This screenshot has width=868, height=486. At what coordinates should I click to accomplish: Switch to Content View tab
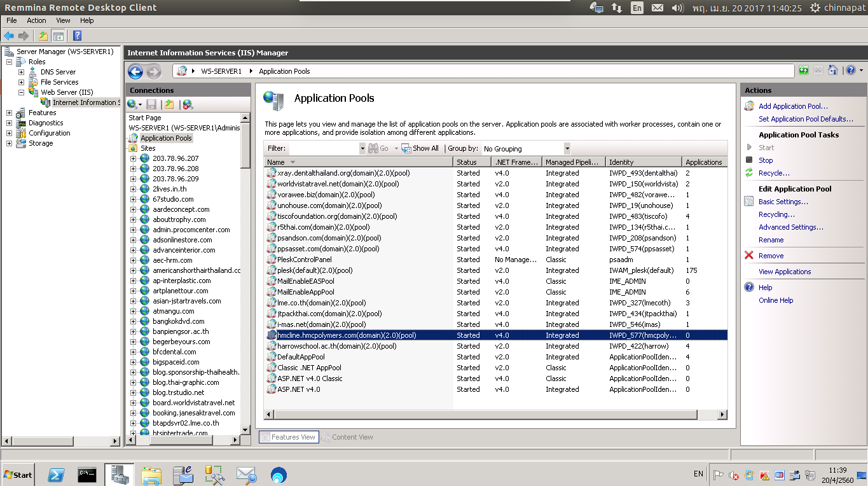[347, 437]
